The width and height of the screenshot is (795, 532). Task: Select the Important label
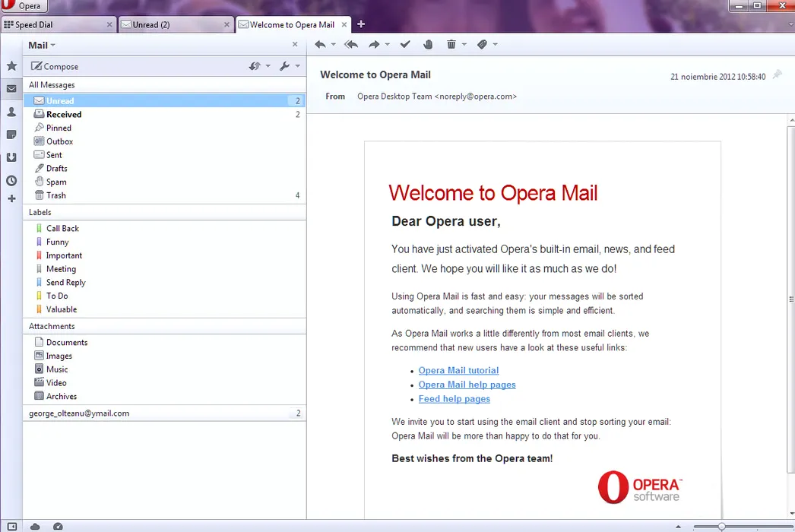coord(165,255)
